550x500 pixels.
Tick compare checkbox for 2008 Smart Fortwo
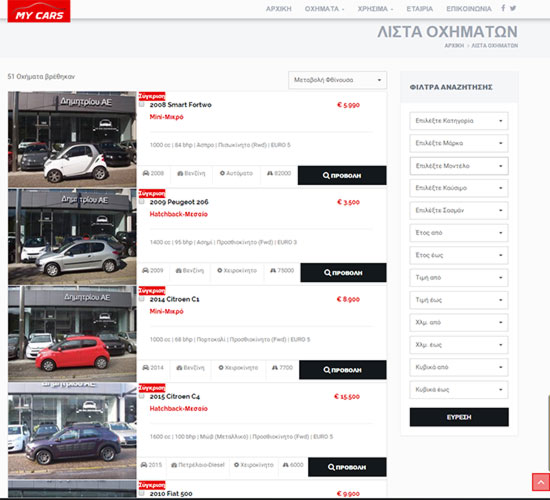pyautogui.click(x=142, y=104)
